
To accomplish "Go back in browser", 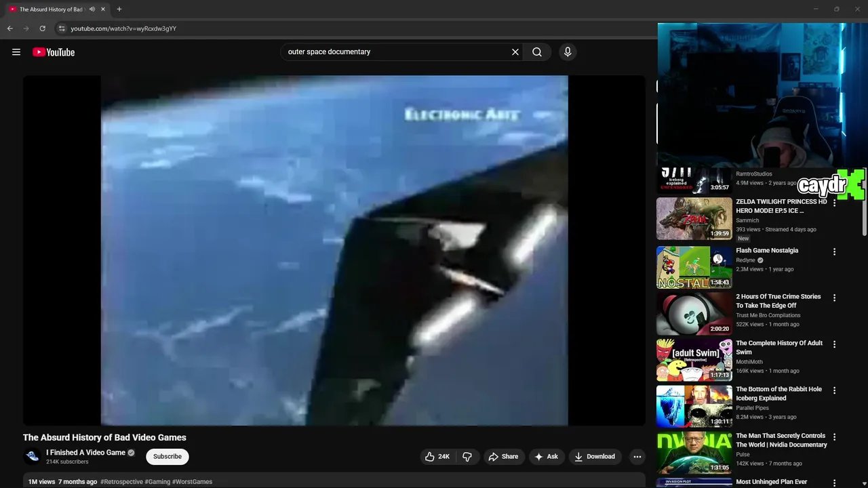I will [x=9, y=28].
